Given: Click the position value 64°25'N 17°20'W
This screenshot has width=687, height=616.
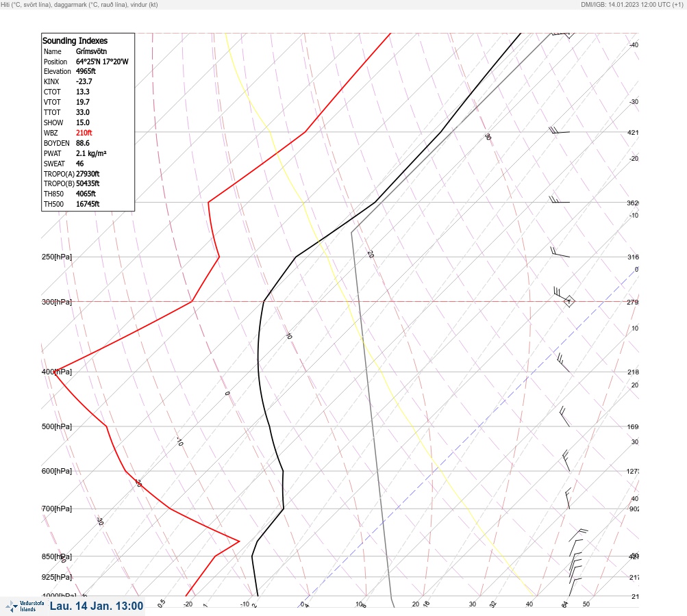Looking at the screenshot, I should (x=102, y=62).
